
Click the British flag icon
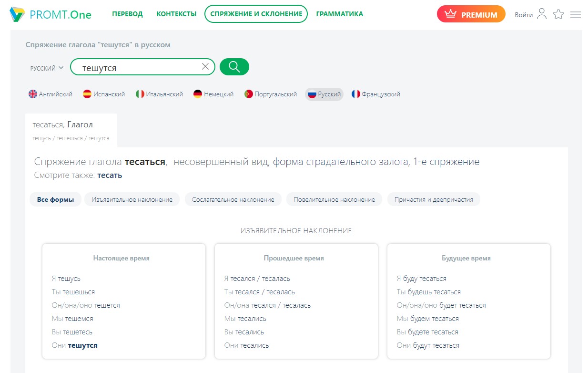33,94
